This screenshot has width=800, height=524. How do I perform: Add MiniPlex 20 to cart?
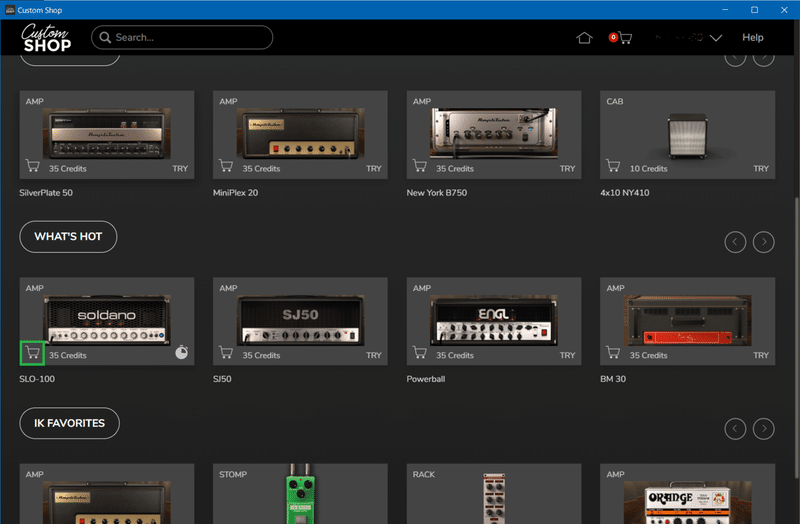pos(226,166)
